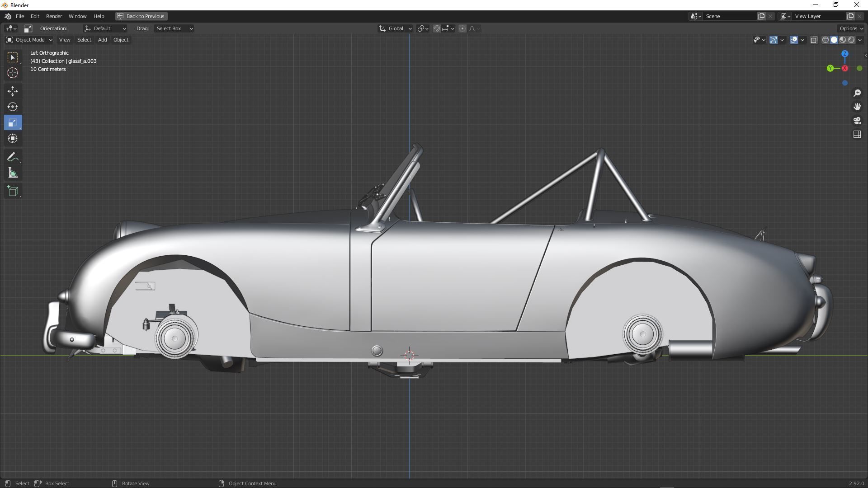Open the Edit menu

35,16
